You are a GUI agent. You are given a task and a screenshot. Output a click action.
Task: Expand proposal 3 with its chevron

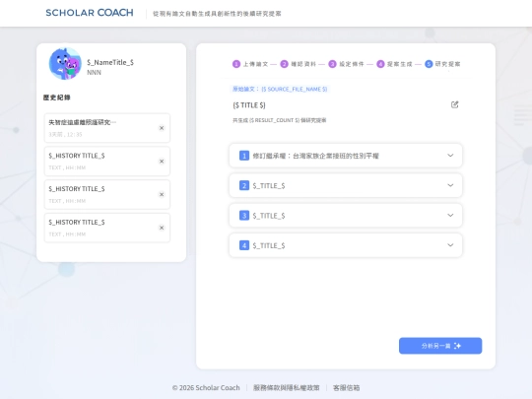tap(450, 215)
